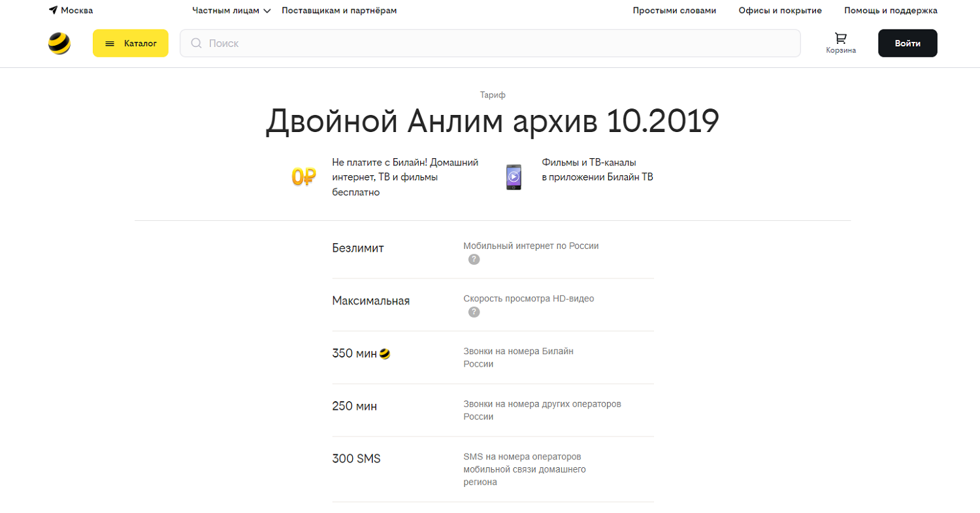Click the Тариф label above title
This screenshot has width=980, height=513.
493,95
